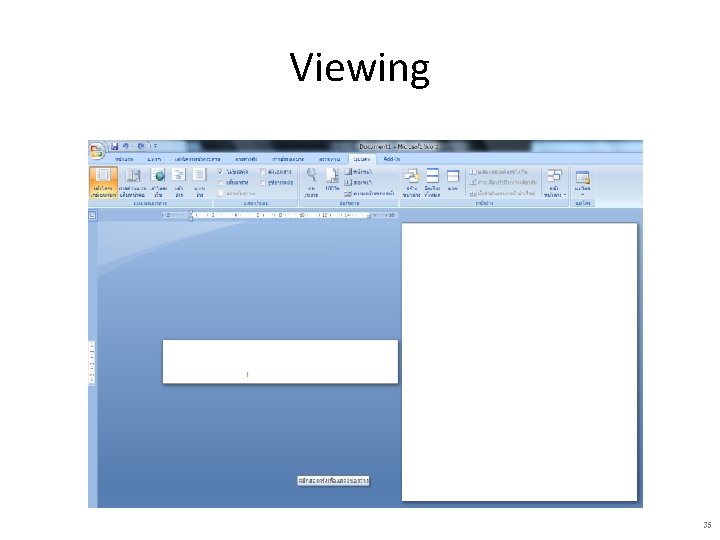Select the Print Layout view button

[x=103, y=182]
